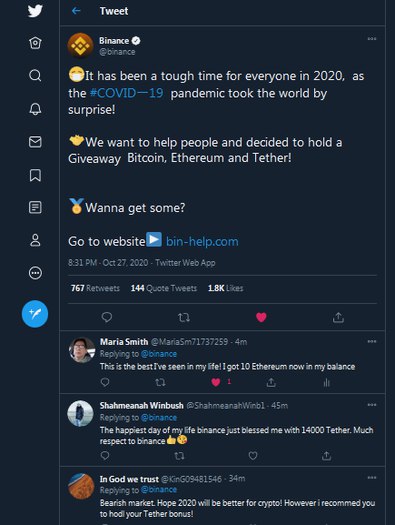395x525 pixels.
Task: Open Messages envelope icon
Action: 35,142
